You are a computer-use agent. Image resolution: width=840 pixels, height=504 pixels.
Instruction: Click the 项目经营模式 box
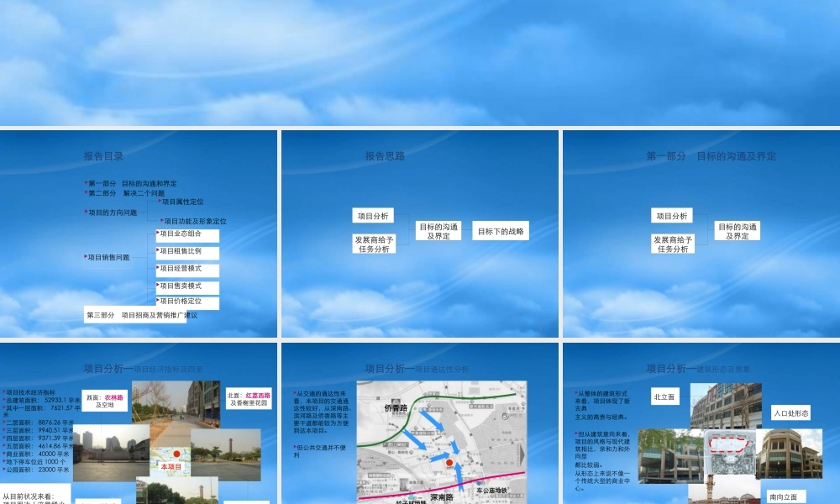187,270
